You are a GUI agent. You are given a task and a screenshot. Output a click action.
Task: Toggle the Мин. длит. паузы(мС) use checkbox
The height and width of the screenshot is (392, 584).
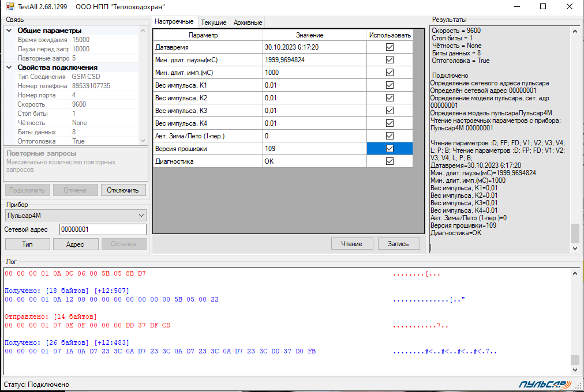390,60
